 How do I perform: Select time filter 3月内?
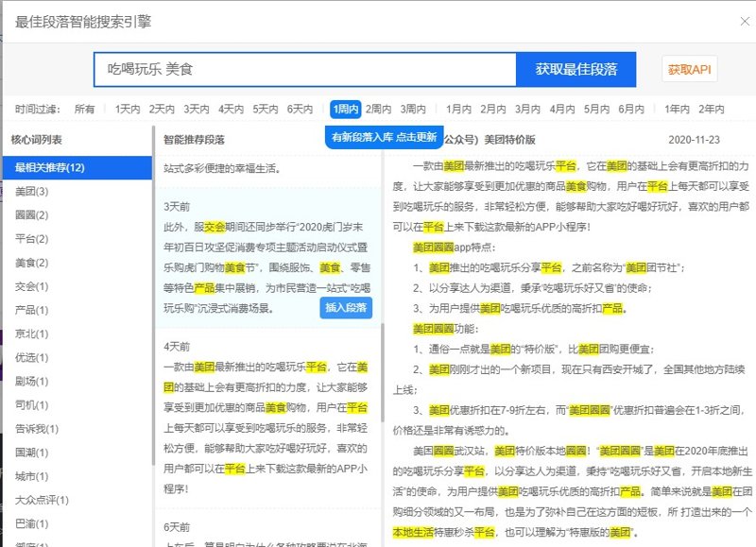click(x=527, y=109)
